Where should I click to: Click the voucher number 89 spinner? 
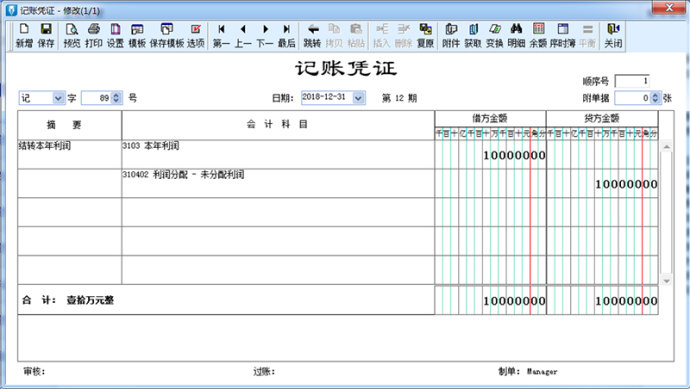pyautogui.click(x=116, y=98)
